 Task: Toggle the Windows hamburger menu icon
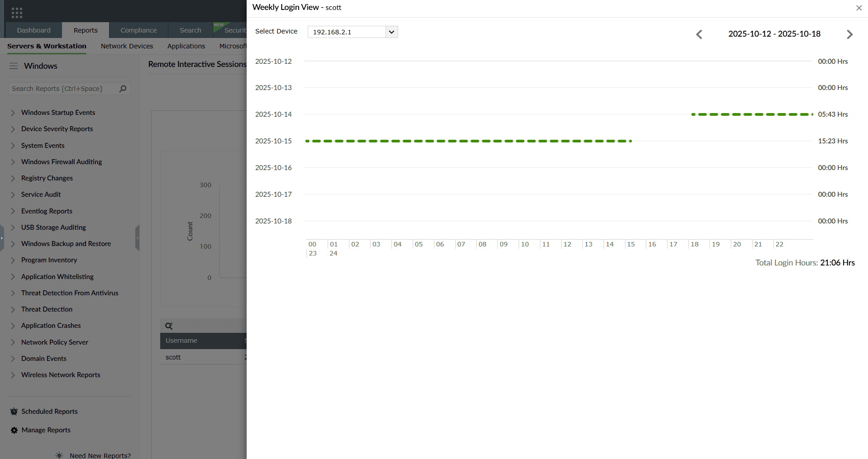[14, 66]
